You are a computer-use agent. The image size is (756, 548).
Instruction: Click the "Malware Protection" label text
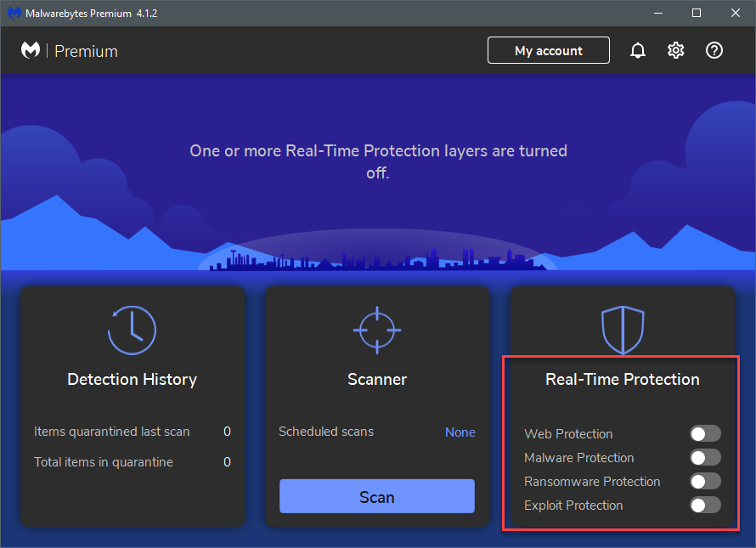click(x=579, y=458)
